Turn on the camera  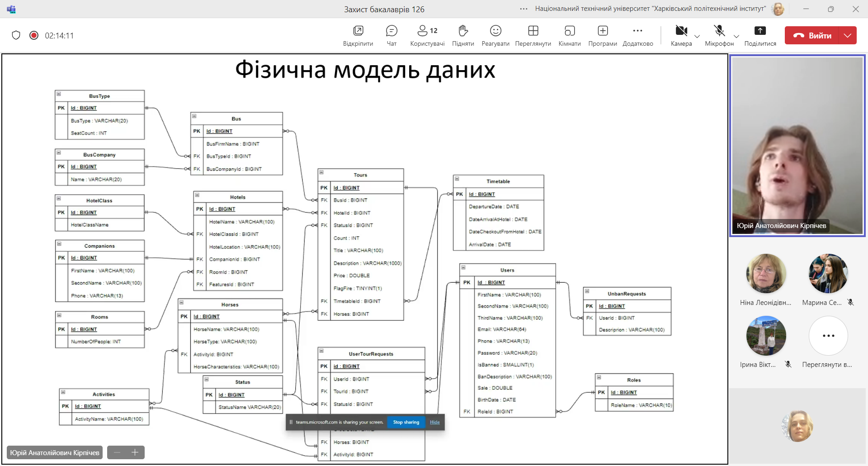point(681,35)
